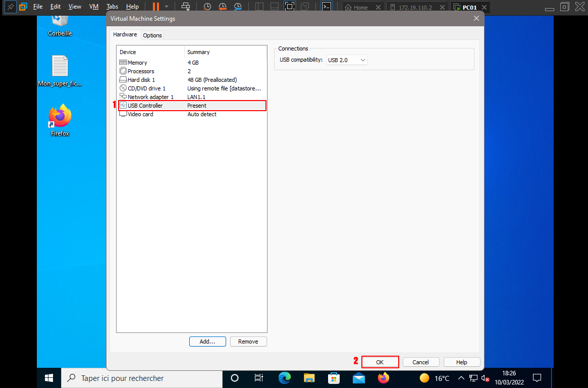Open Microsoft Edge from the taskbar
Image resolution: width=588 pixels, height=388 pixels.
pyautogui.click(x=285, y=377)
